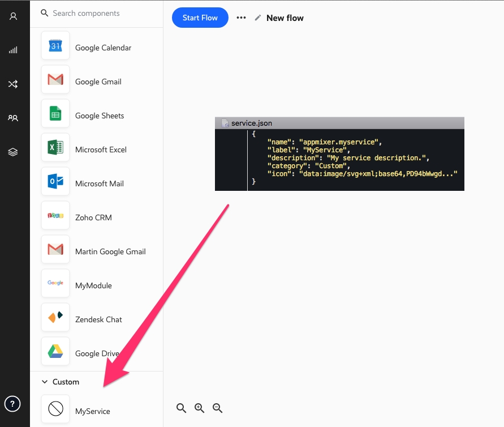
Task: Collapse the Custom category section
Action: tap(45, 382)
